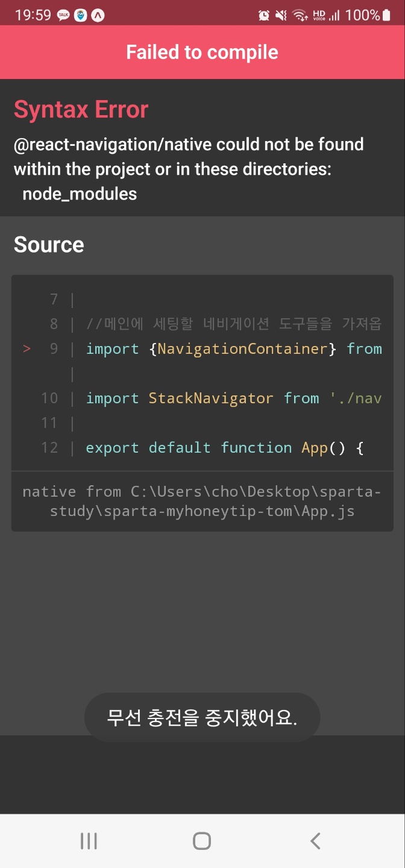Tap the battery status icon

pos(386,15)
